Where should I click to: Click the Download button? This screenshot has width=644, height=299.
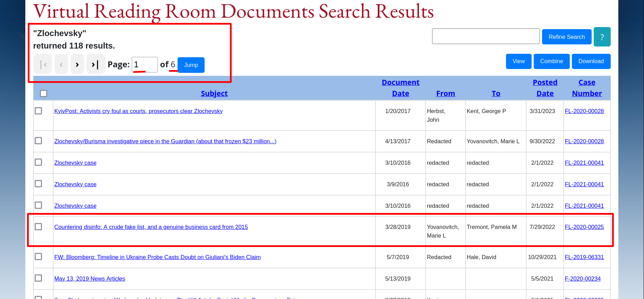tap(591, 61)
